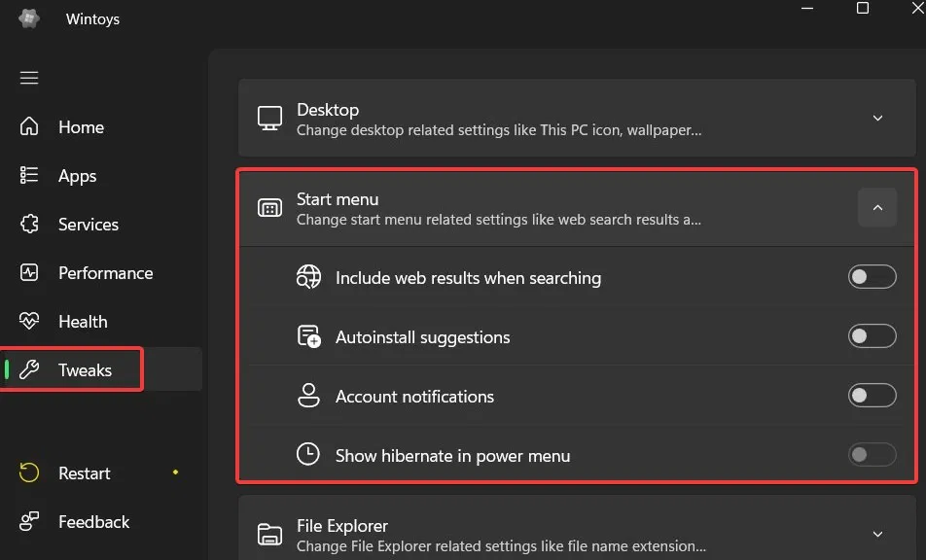Select the Tweaks navigation item
Screen dimensions: 926x560
click(x=85, y=370)
